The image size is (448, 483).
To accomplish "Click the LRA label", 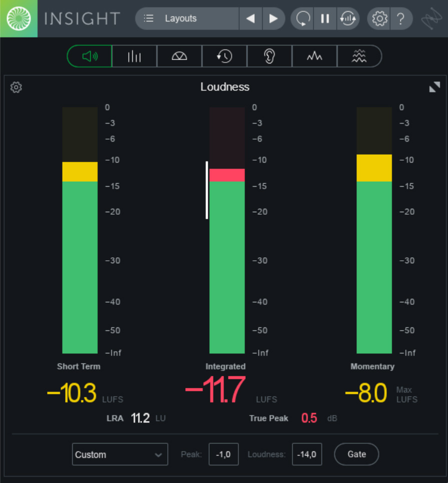I will [115, 418].
